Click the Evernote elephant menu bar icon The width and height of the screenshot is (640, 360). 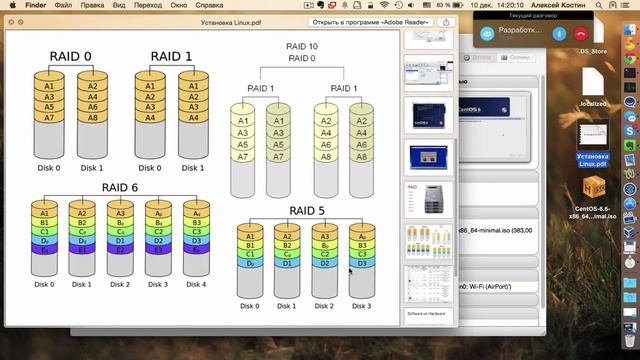(x=320, y=5)
